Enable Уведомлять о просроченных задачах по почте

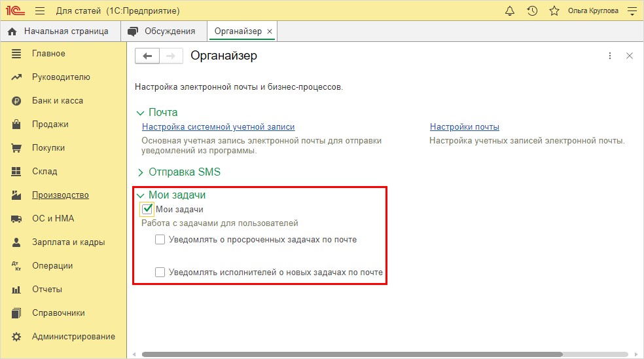tap(160, 239)
